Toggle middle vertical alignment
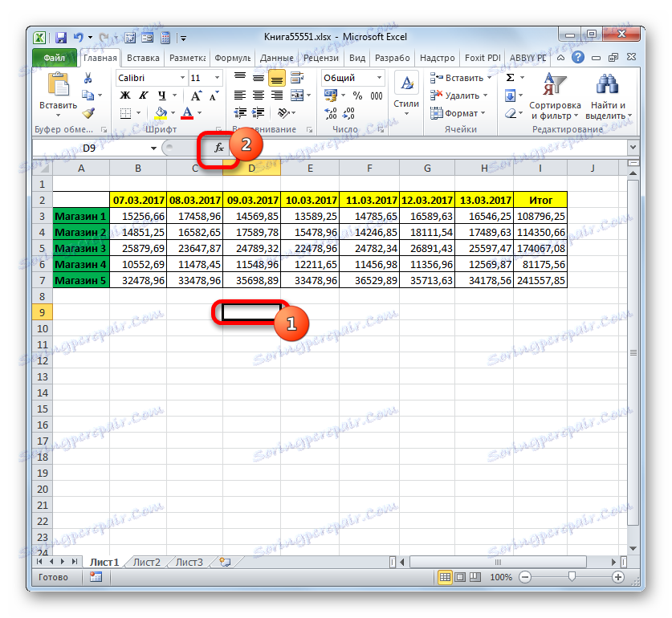The width and height of the screenshot is (672, 618). pyautogui.click(x=259, y=78)
